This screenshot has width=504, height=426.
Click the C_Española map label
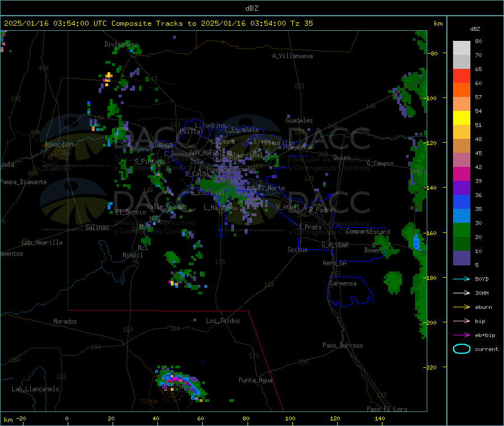coord(242,130)
